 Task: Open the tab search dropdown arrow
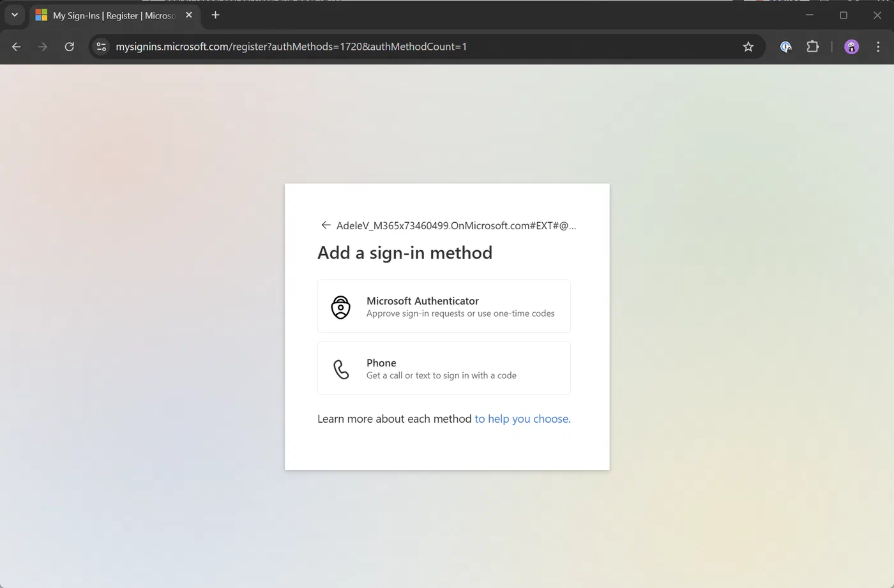[15, 15]
